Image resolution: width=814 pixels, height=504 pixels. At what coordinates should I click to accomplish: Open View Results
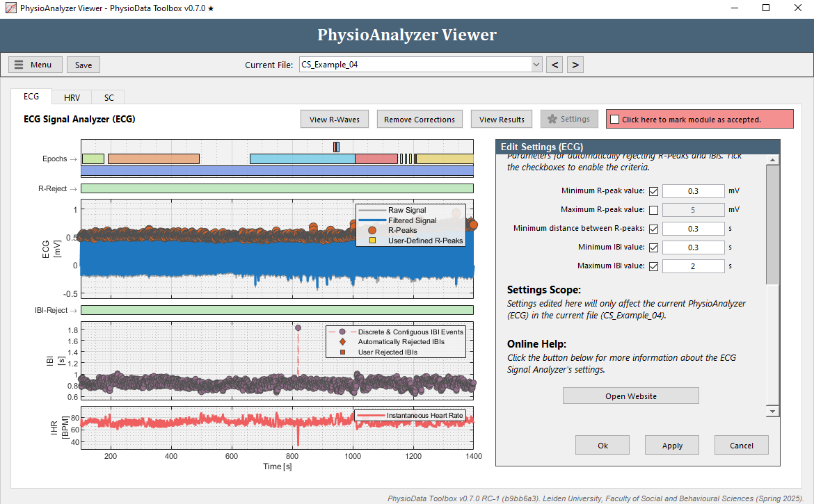tap(502, 120)
